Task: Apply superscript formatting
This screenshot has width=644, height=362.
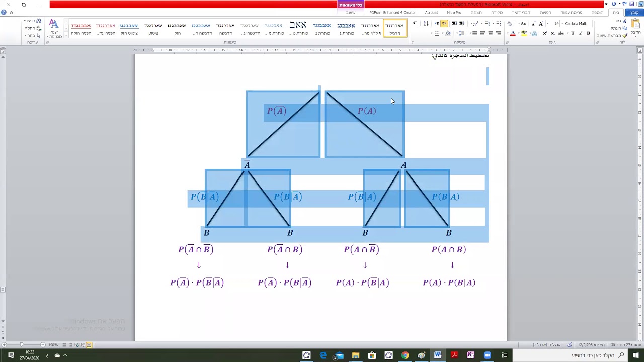Action: click(x=545, y=33)
